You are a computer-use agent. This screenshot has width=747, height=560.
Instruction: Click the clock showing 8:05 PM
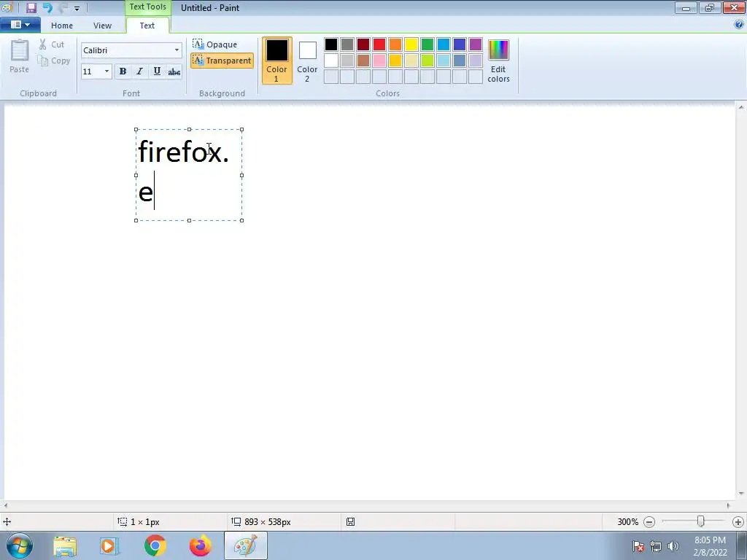(x=710, y=540)
